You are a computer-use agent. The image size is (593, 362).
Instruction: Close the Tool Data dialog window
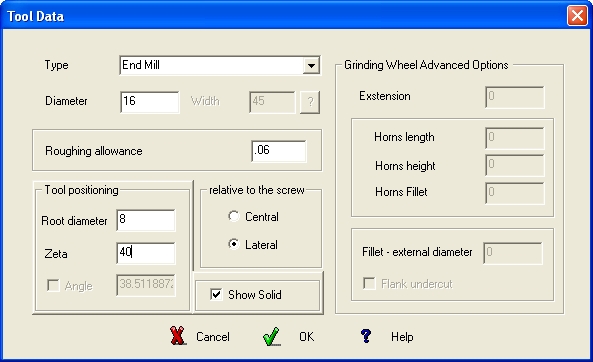[577, 16]
